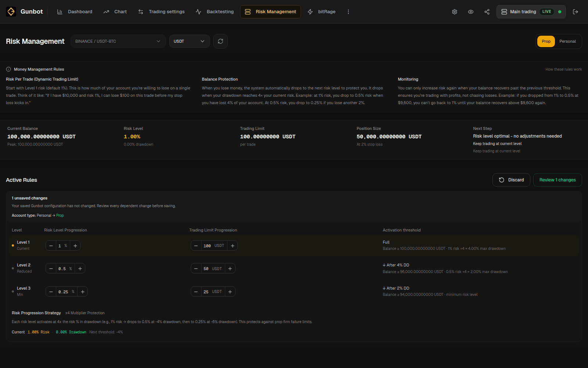Open the Main trading LIVE selector
588x368 pixels.
[531, 12]
